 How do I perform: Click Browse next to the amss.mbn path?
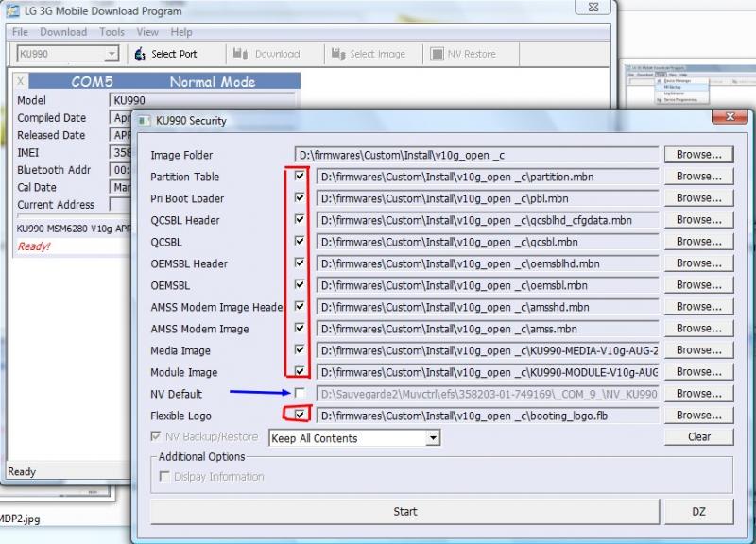(698, 328)
